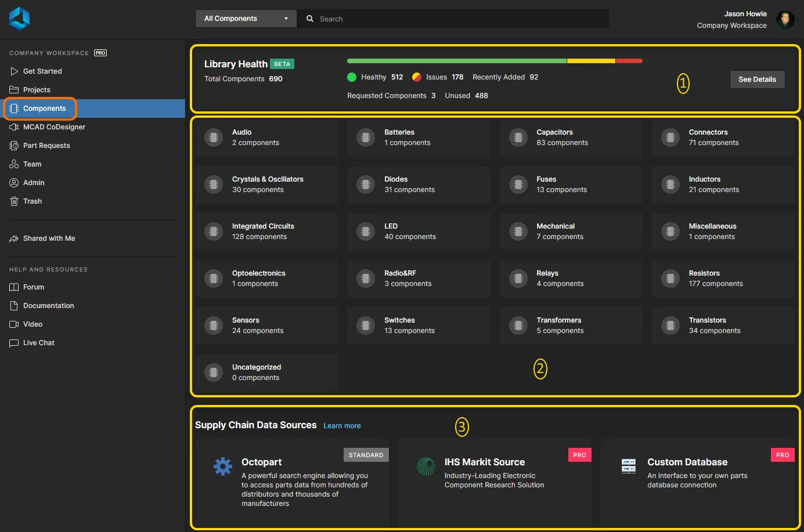Click the Forum book icon
804x532 pixels.
[x=14, y=287]
